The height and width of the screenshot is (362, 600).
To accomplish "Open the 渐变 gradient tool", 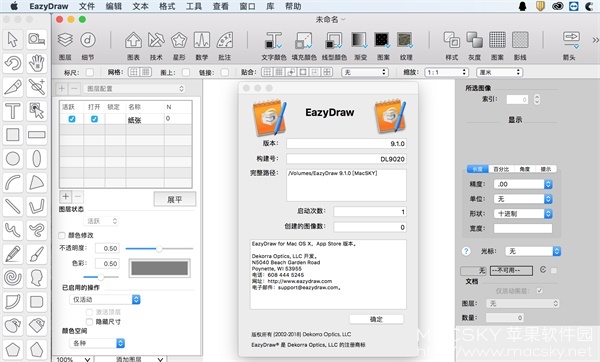I will pos(360,46).
